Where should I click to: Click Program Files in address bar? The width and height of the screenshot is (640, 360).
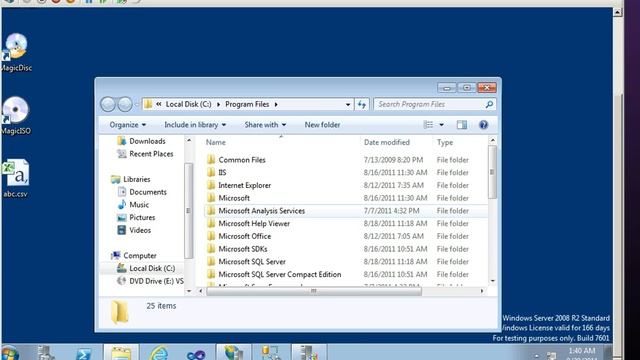[x=247, y=104]
